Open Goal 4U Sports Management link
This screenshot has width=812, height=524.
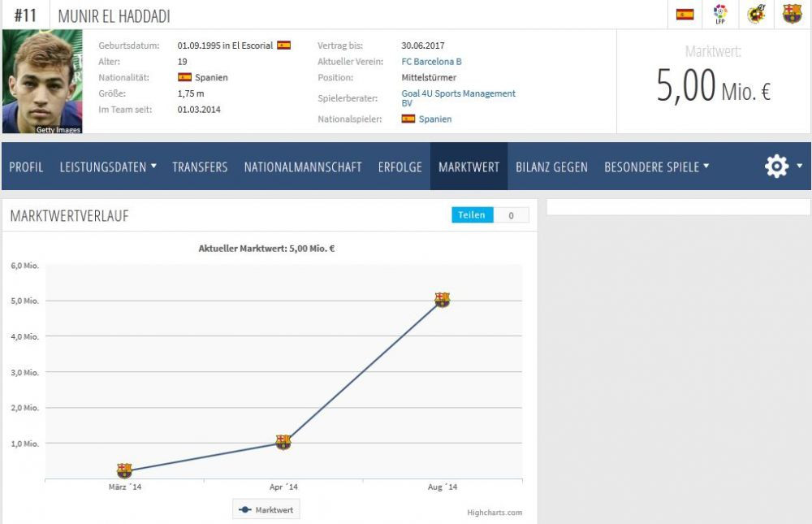pyautogui.click(x=458, y=94)
